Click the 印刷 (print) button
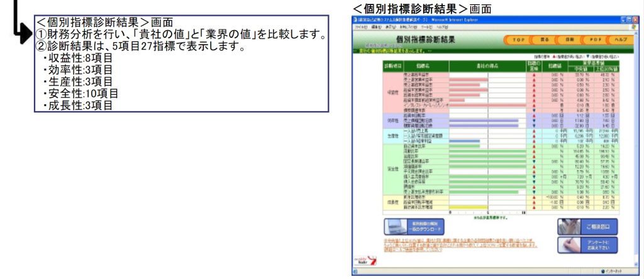644x279 pixels. (x=569, y=40)
